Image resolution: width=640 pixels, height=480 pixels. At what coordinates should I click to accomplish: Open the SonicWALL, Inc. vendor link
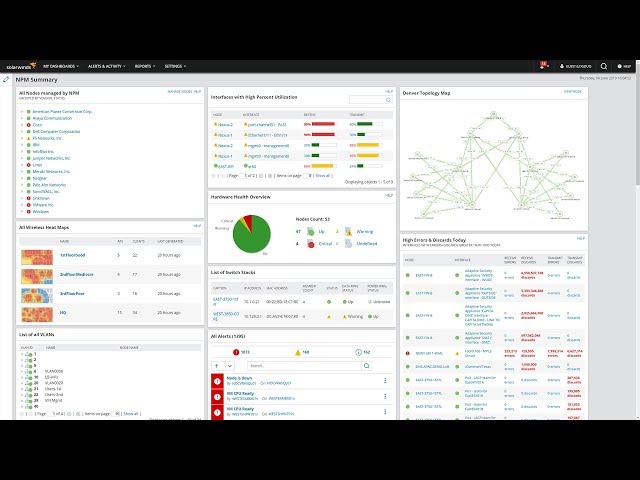pos(46,191)
